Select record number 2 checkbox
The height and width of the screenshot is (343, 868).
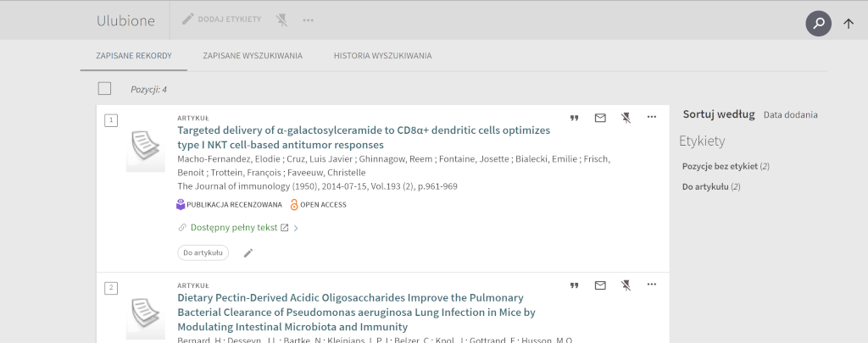pyautogui.click(x=111, y=288)
